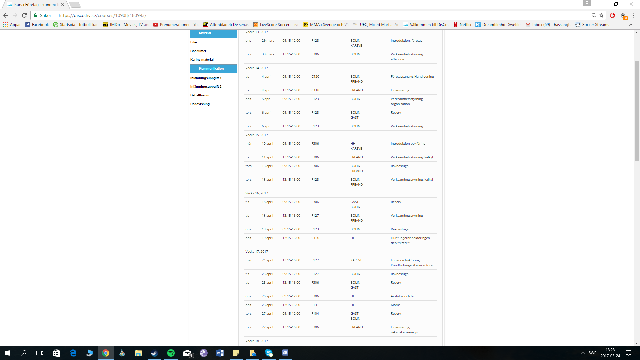This screenshot has width=640, height=360.
Task: Open the Facebook bookmark
Action: point(36,25)
